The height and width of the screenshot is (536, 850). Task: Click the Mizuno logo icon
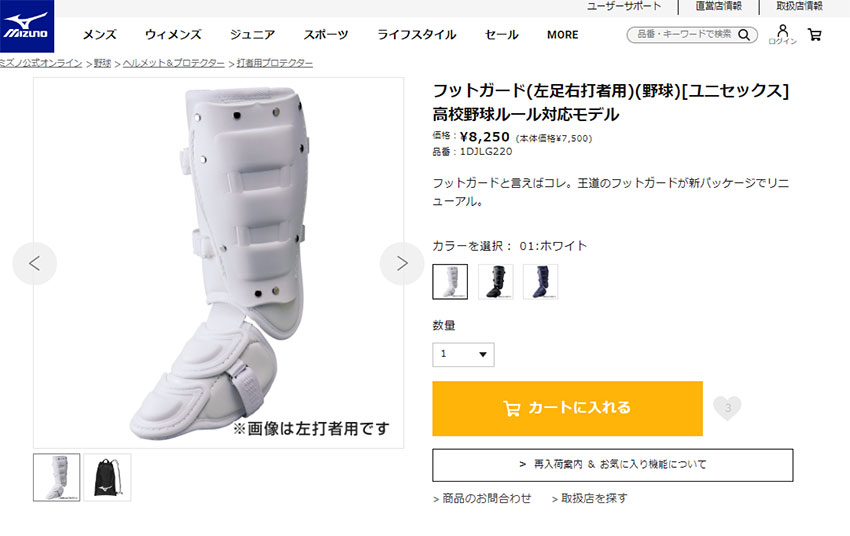click(x=27, y=26)
